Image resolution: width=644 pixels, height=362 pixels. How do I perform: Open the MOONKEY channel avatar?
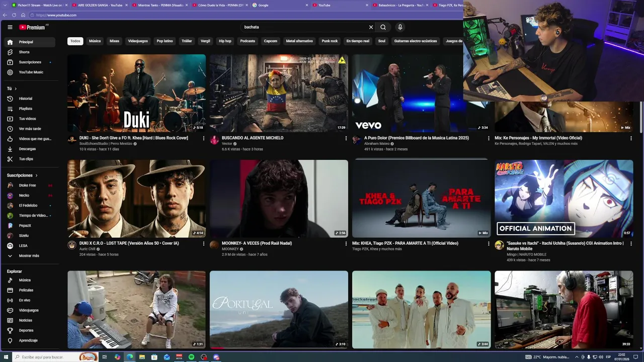214,245
